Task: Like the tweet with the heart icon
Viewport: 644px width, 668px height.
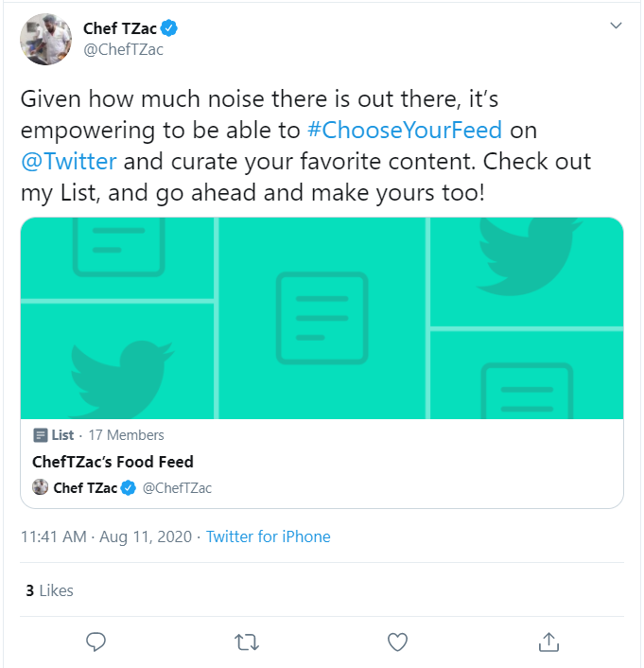Action: [x=398, y=642]
